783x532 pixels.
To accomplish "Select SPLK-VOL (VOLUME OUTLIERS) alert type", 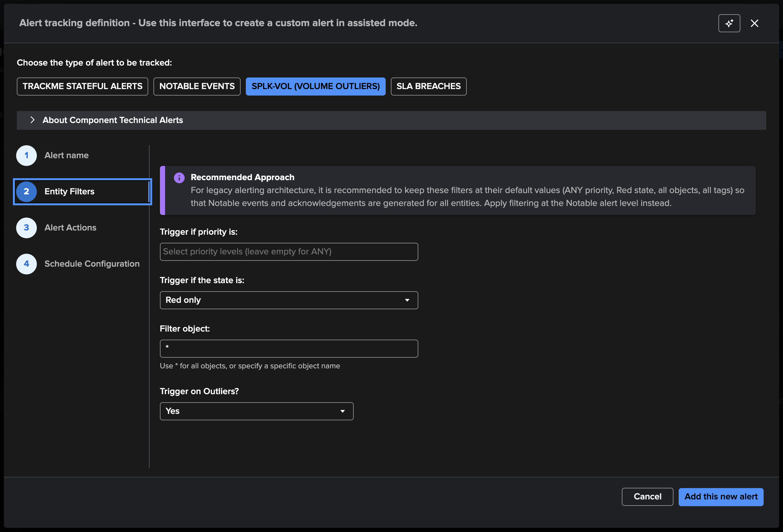I will point(316,87).
